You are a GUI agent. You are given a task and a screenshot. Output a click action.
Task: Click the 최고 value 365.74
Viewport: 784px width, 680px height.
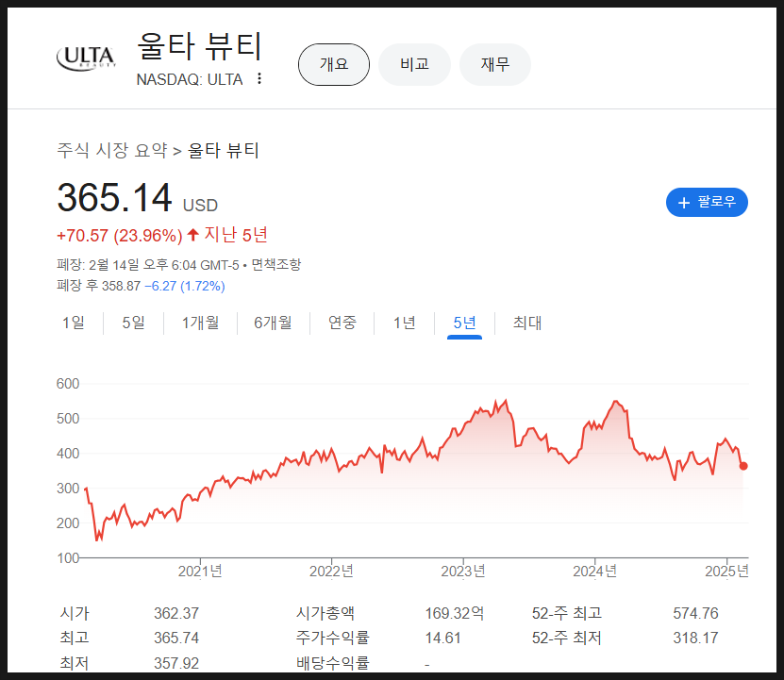[176, 638]
